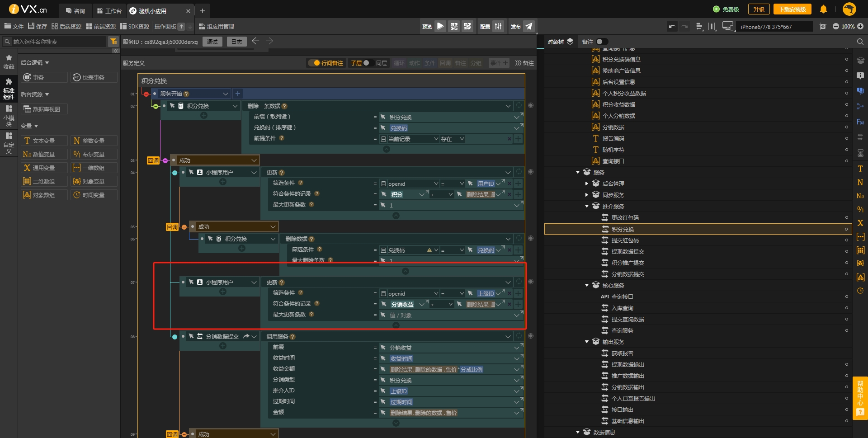
Task: Open the 后端资源 menu
Action: [x=66, y=26]
